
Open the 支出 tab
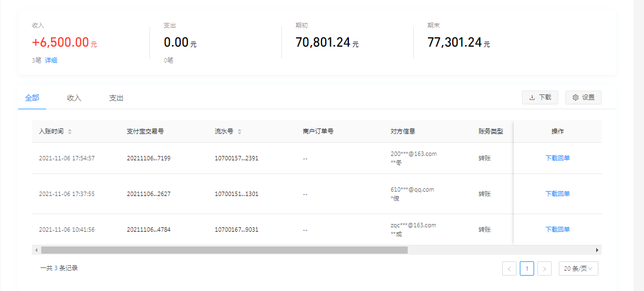point(116,98)
